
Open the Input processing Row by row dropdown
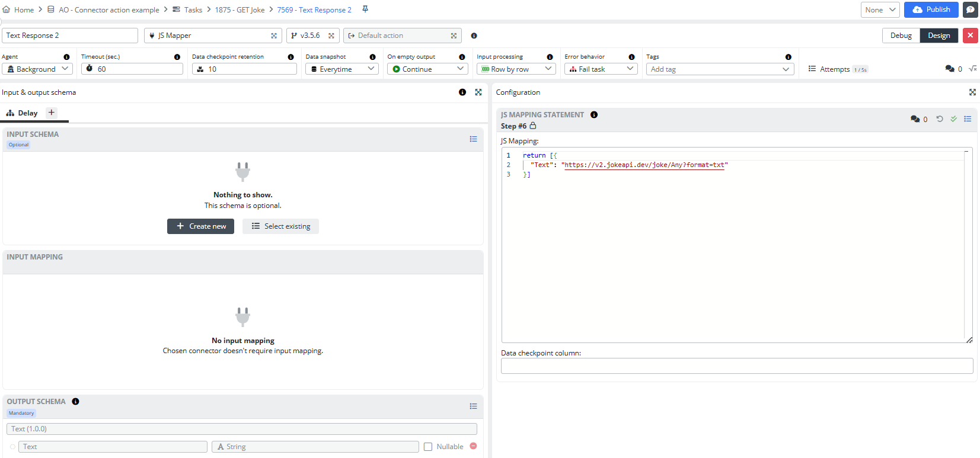[x=516, y=69]
